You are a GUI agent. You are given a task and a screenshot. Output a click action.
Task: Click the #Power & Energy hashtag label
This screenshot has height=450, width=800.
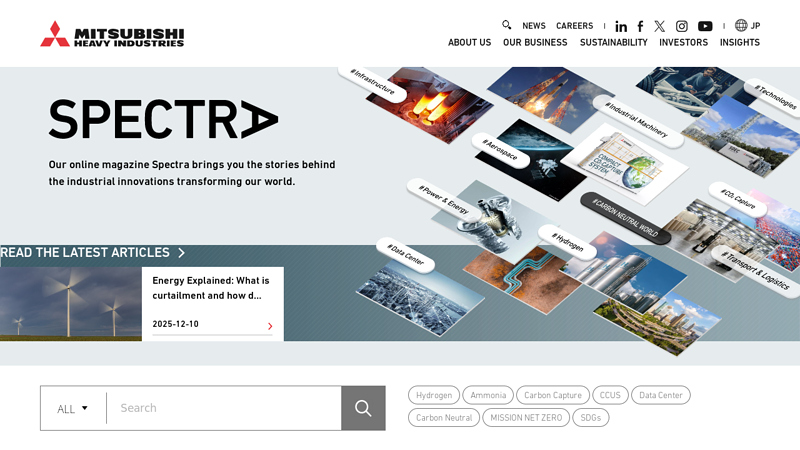click(443, 199)
